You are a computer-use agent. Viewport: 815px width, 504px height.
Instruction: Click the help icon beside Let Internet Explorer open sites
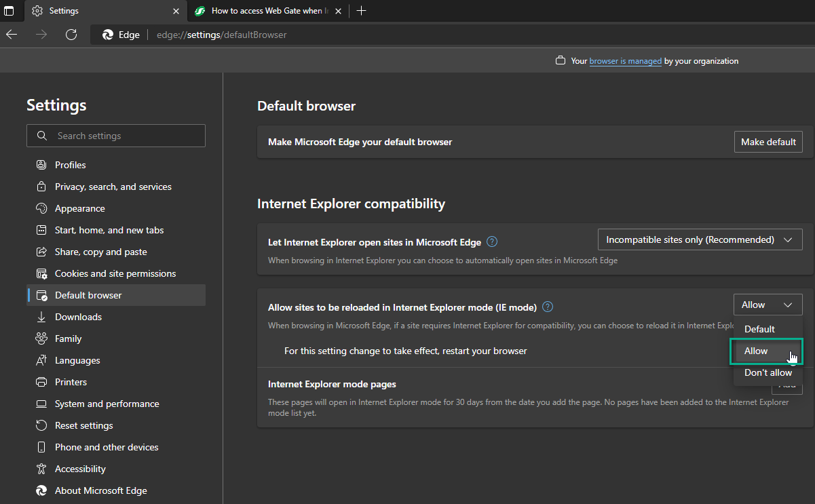493,241
